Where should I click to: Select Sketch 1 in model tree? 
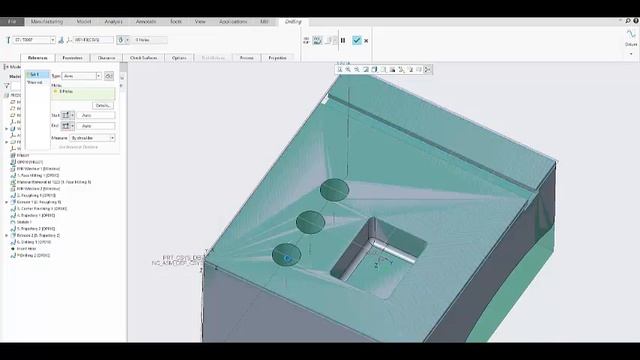point(21,222)
